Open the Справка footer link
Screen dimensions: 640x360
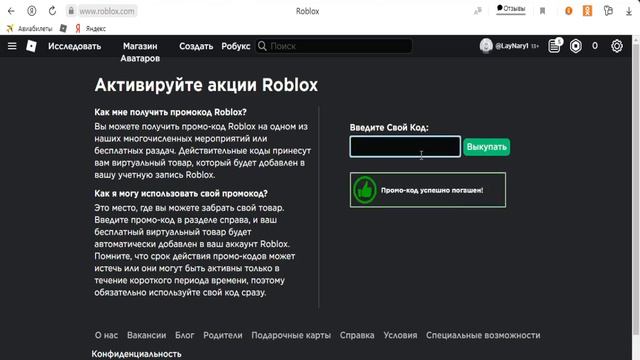tap(357, 336)
